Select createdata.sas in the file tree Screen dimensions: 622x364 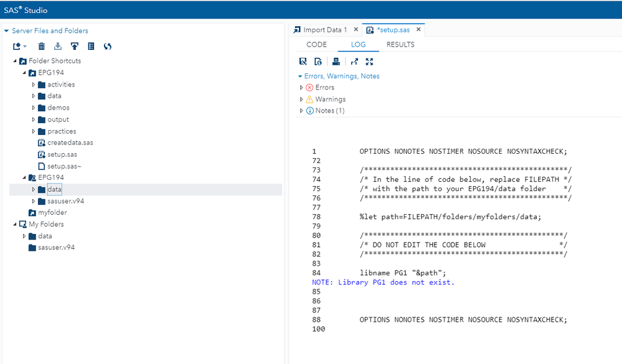(70, 143)
